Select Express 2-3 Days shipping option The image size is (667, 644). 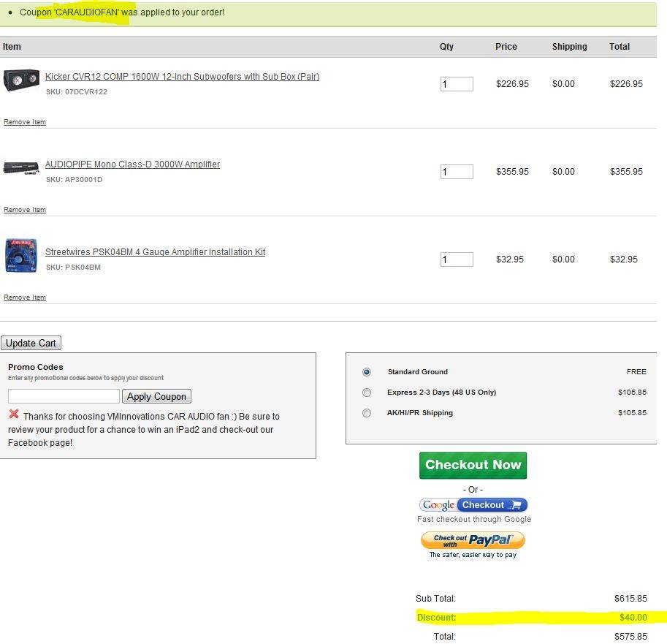coord(366,393)
